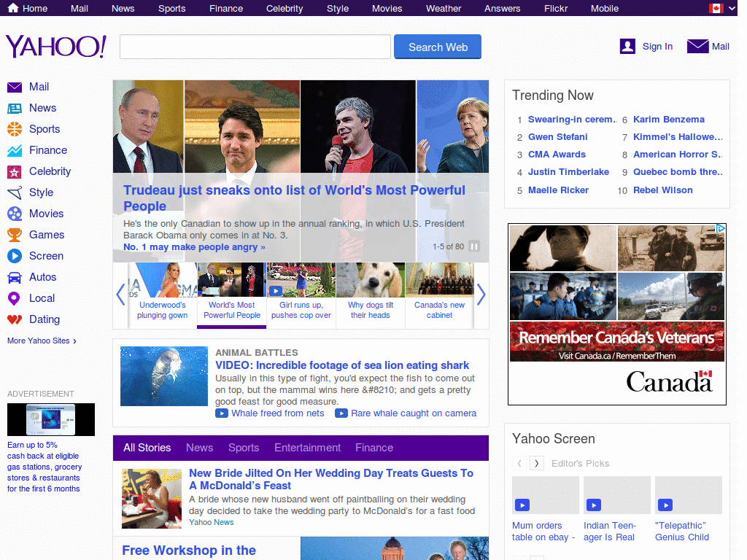The height and width of the screenshot is (560, 747).
Task: Click the Celebrity star icon in sidebar
Action: click(x=15, y=172)
